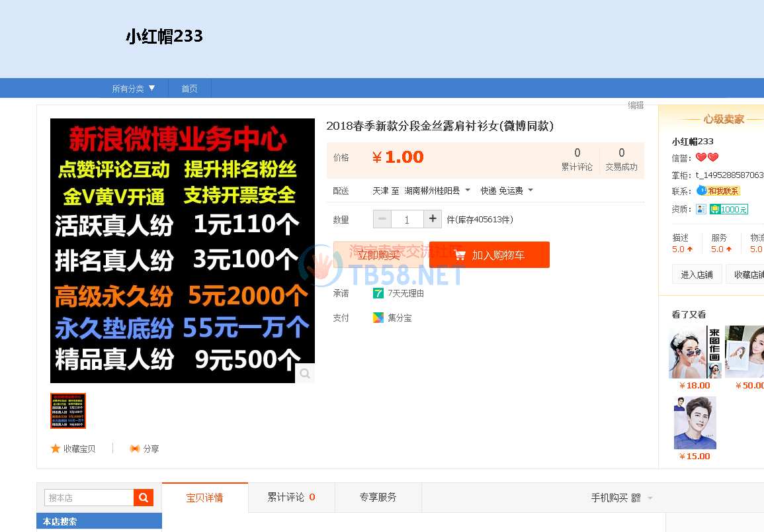This screenshot has height=532, width=764.
Task: Click the 1000元 deposit badge
Action: pos(728,209)
